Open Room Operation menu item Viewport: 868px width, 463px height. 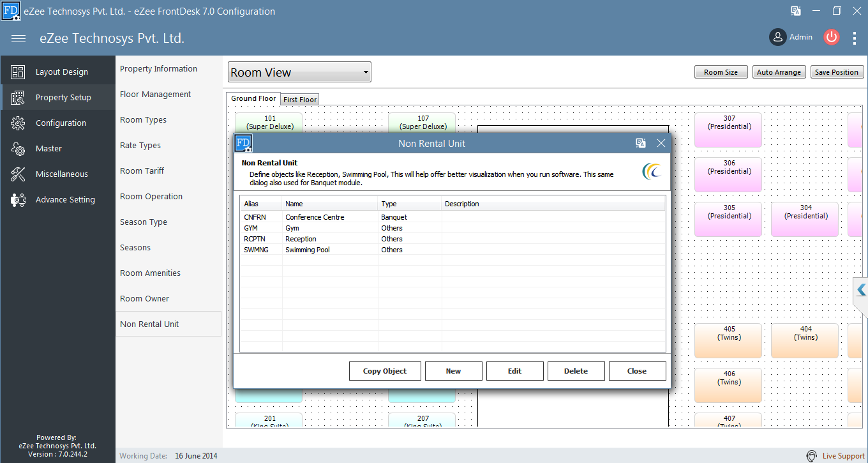click(x=151, y=197)
